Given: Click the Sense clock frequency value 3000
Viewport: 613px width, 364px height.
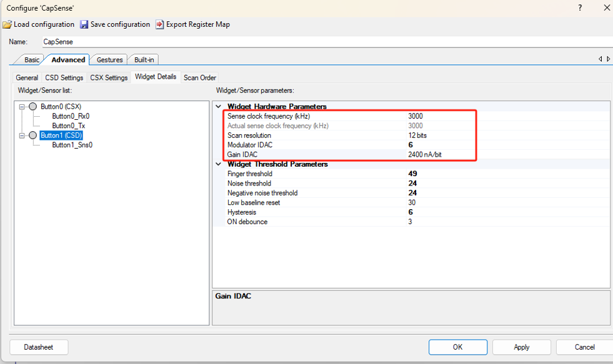Looking at the screenshot, I should coord(416,116).
